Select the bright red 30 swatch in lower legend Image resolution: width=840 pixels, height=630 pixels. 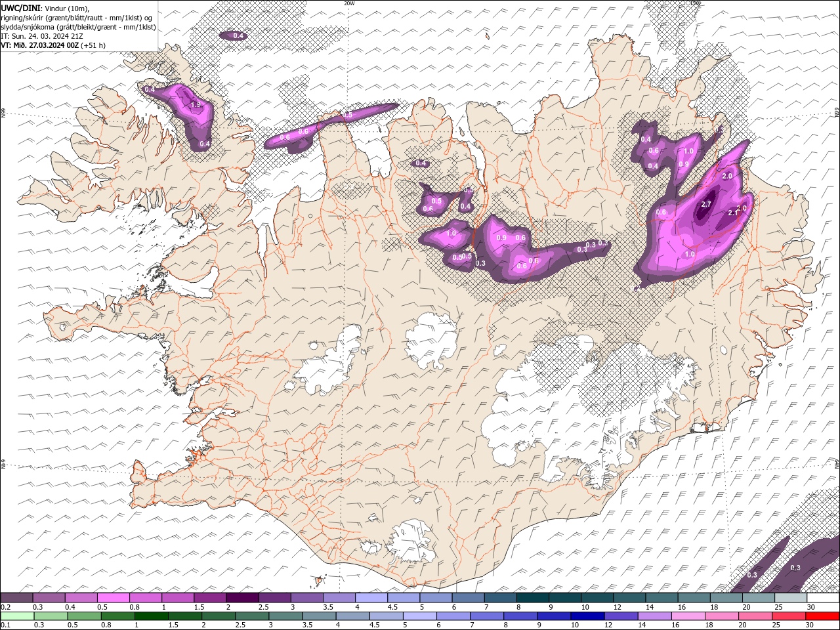(823, 616)
